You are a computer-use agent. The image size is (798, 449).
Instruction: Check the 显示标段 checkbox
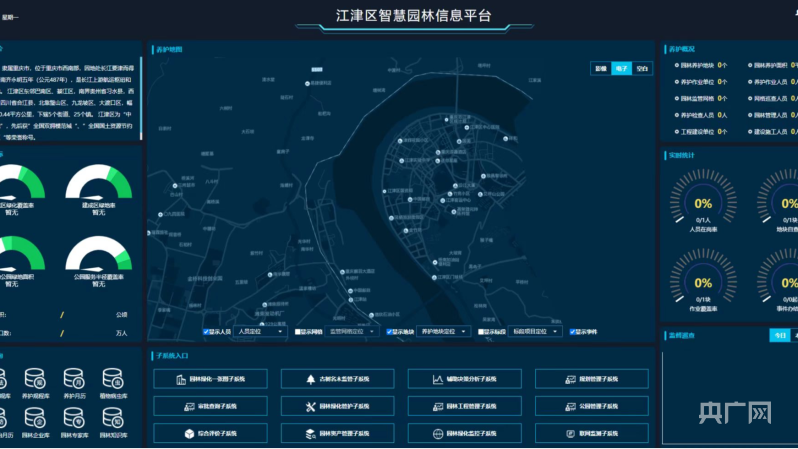tap(481, 332)
